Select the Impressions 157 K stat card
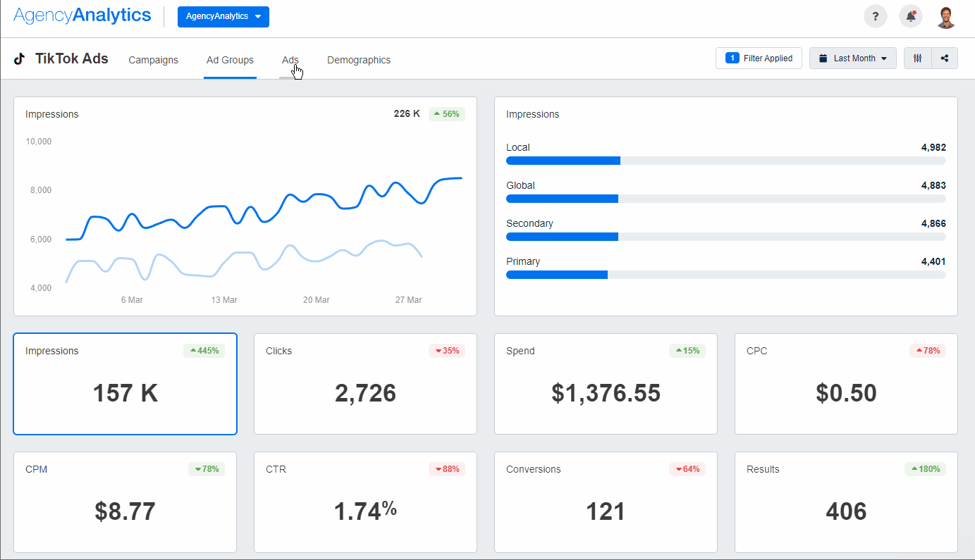This screenshot has height=560, width=975. click(125, 384)
